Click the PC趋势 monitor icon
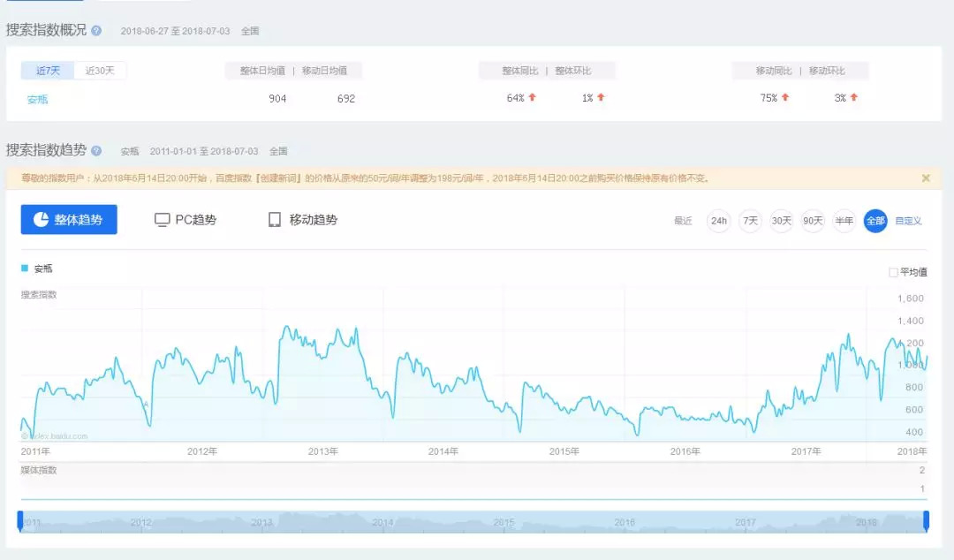 (162, 220)
